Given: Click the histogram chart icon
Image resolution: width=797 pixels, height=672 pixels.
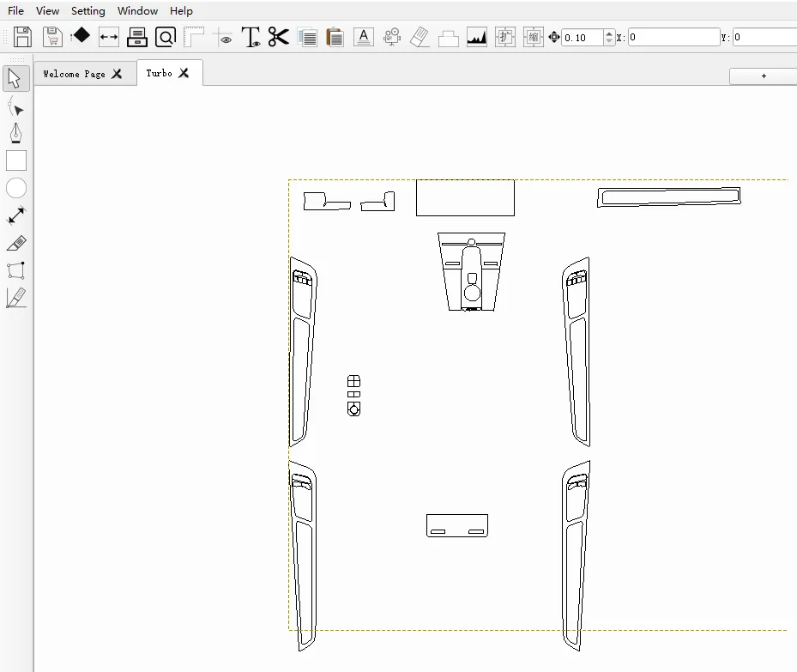Looking at the screenshot, I should click(477, 37).
